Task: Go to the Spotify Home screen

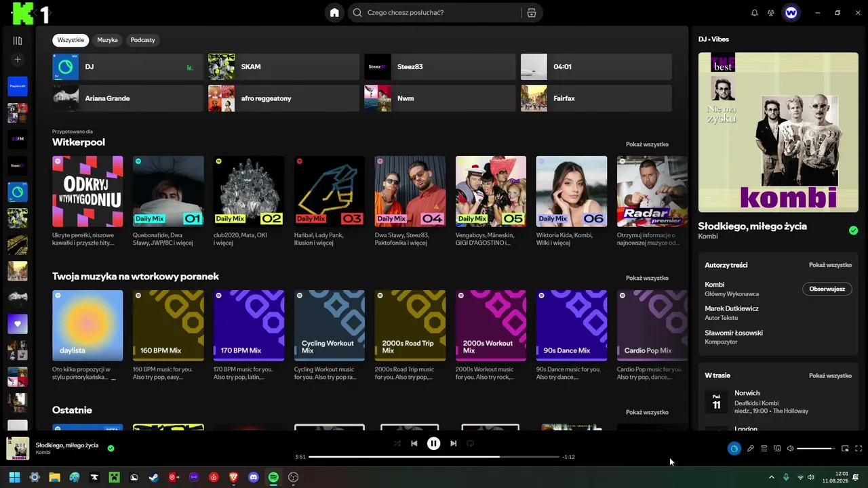Action: click(x=334, y=12)
